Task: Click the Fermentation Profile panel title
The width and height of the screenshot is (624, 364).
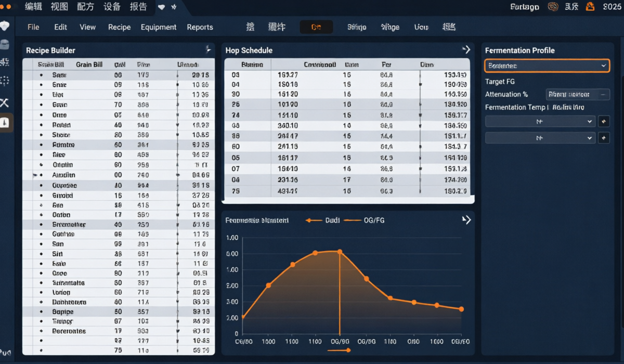Action: 519,50
